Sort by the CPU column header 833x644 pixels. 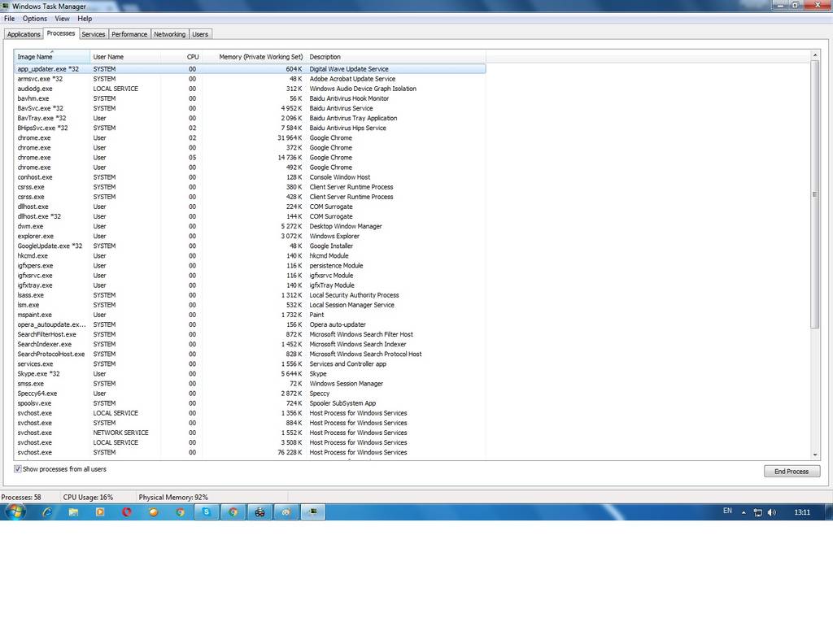181,57
